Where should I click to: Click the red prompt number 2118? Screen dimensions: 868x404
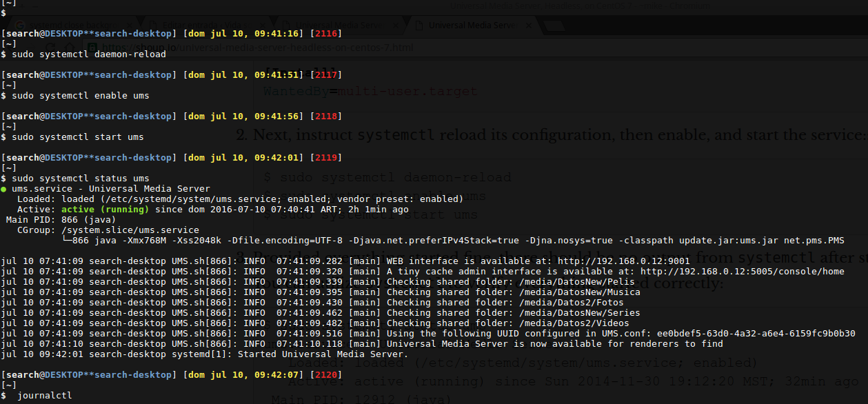pos(326,116)
